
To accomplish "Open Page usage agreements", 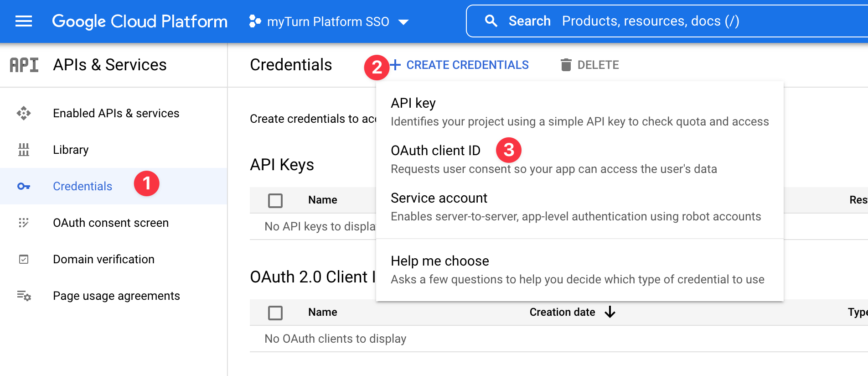I will [x=117, y=296].
